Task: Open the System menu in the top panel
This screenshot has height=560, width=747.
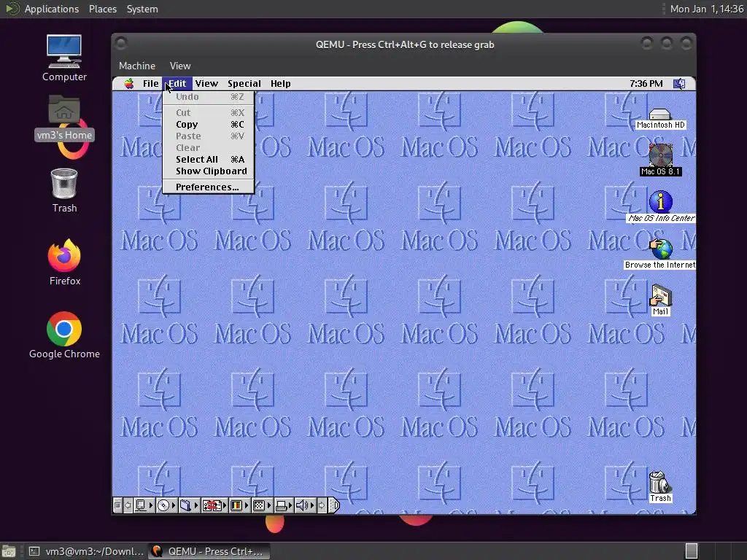Action: click(x=142, y=9)
